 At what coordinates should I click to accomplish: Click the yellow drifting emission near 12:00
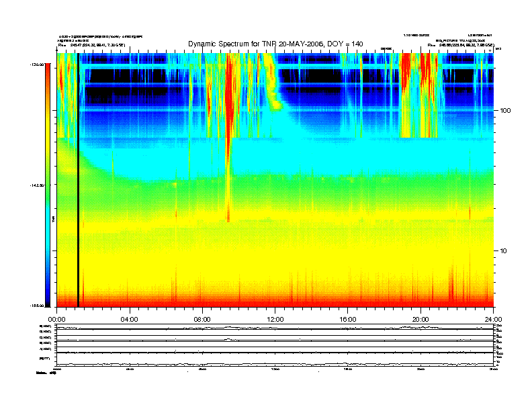(272, 83)
